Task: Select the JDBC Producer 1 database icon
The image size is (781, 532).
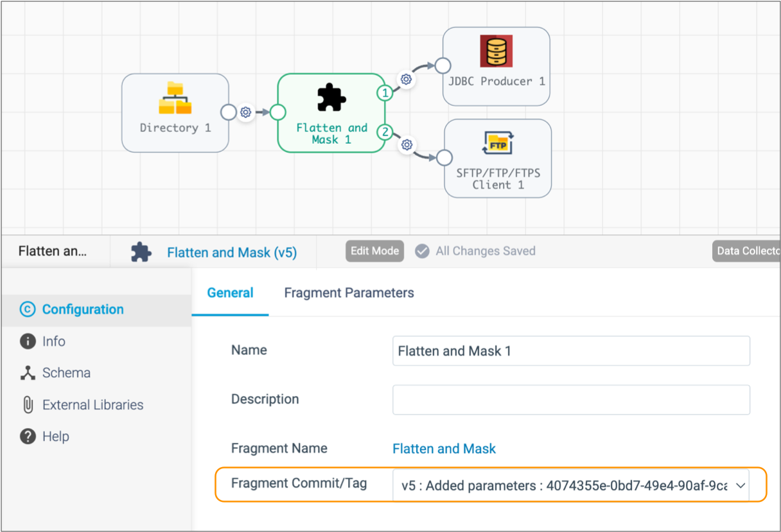Action: point(496,51)
